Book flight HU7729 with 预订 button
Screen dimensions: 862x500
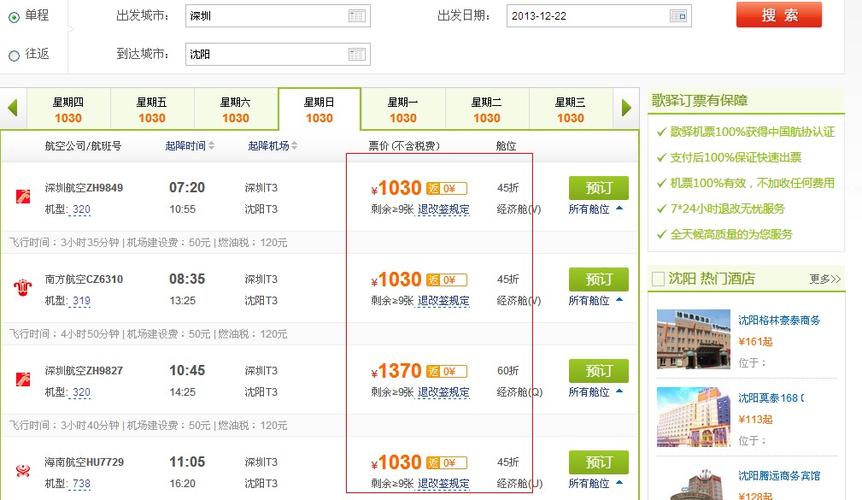[599, 462]
